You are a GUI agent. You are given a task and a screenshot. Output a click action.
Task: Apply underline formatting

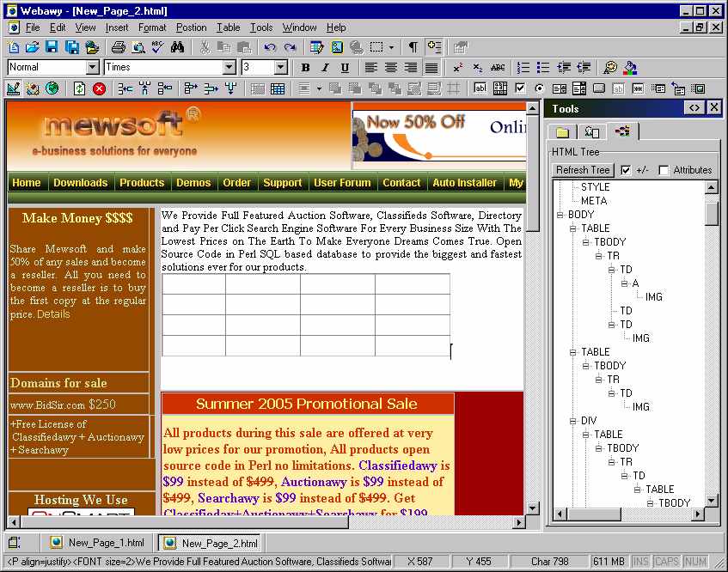click(x=345, y=68)
